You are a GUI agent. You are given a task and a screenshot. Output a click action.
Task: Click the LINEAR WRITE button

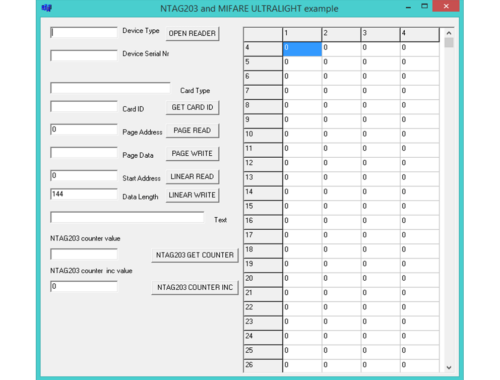pyautogui.click(x=192, y=195)
